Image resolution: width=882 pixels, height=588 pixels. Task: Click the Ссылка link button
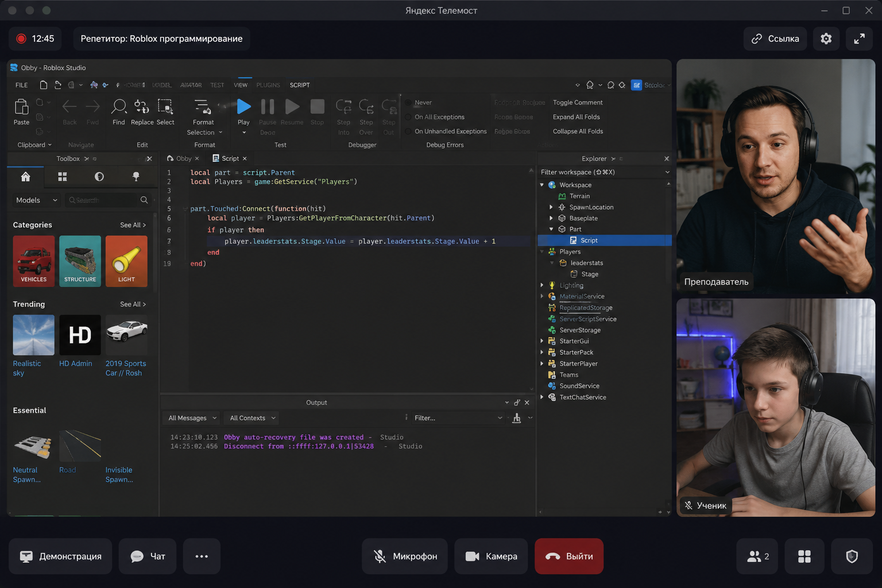(775, 38)
